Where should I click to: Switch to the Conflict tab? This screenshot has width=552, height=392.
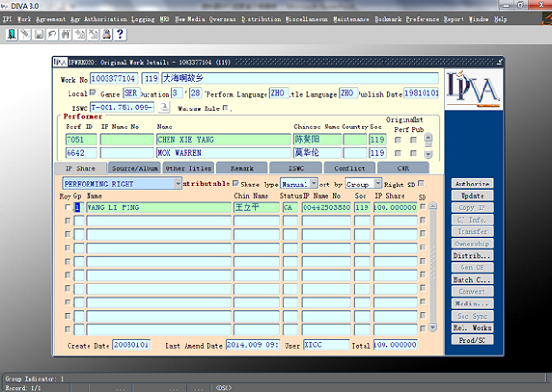point(349,168)
